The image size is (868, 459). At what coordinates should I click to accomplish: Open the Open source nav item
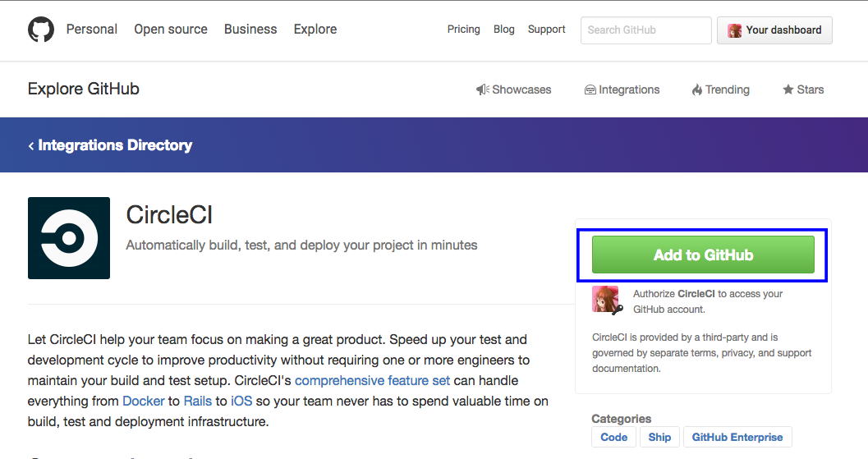(171, 30)
